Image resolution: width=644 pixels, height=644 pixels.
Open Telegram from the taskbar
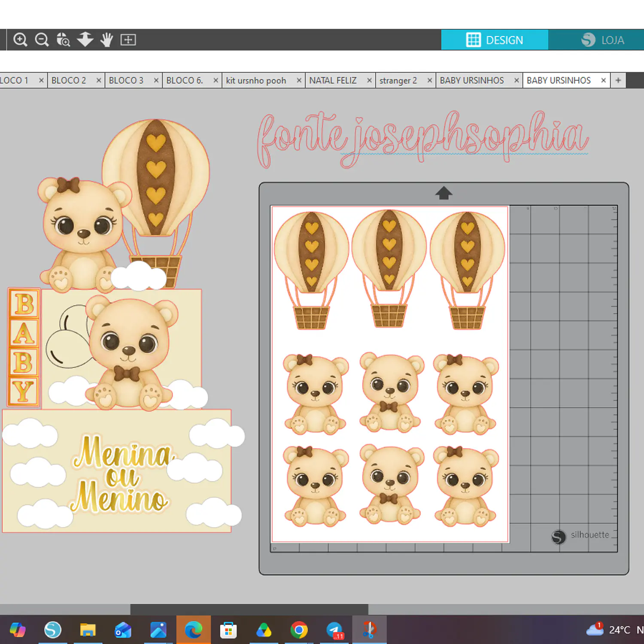tap(334, 630)
